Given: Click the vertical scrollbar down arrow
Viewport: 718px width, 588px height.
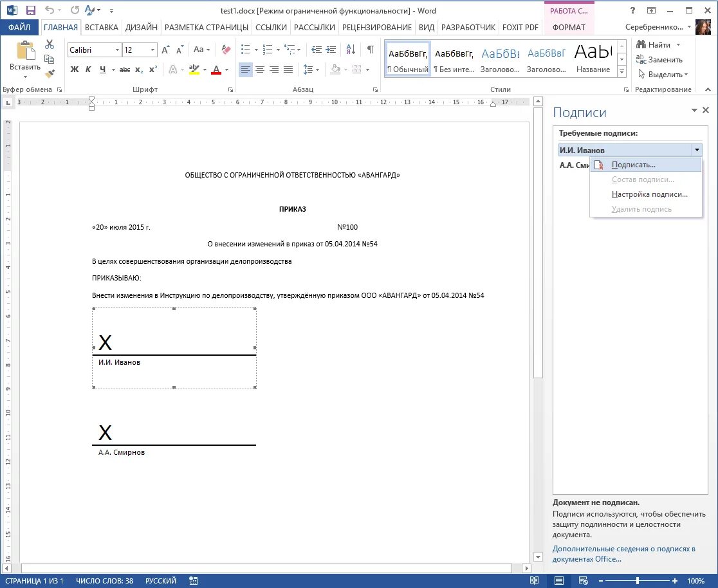Looking at the screenshot, I should pyautogui.click(x=538, y=557).
